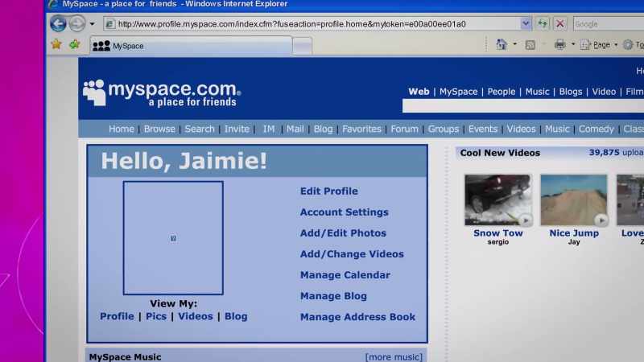
Task: Select the Video search option
Action: [x=604, y=92]
